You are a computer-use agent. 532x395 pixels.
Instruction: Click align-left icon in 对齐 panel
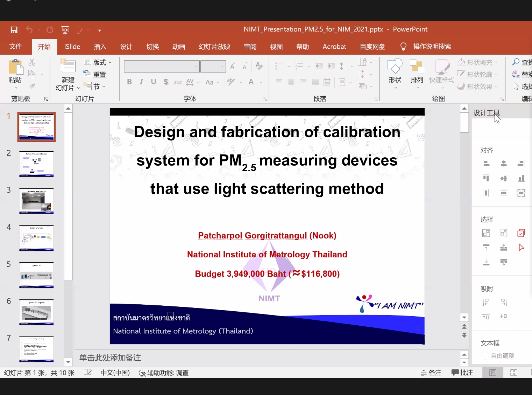[486, 164]
